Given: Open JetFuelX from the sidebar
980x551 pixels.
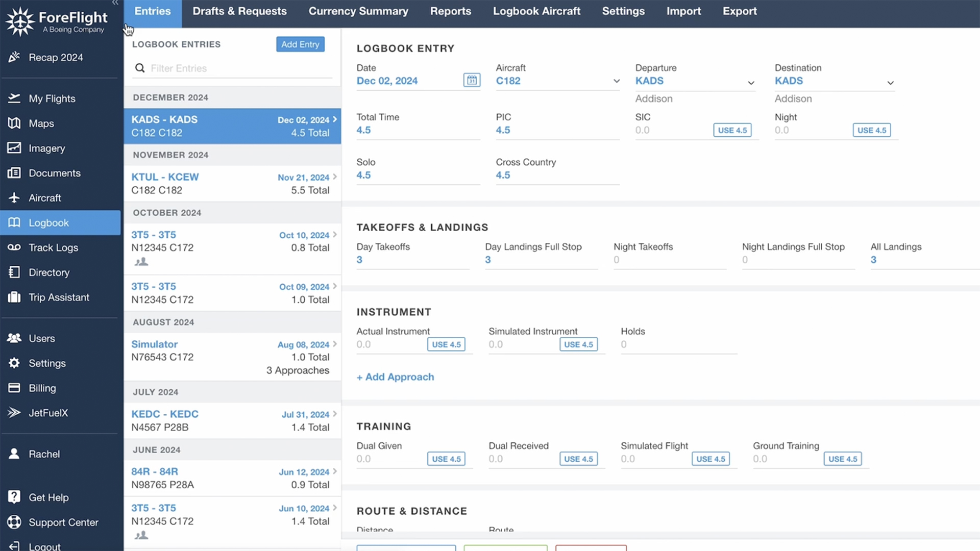Looking at the screenshot, I should point(48,413).
